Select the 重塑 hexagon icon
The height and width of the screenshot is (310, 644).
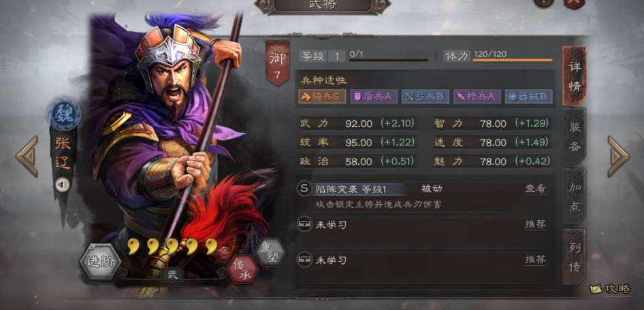coord(270,252)
